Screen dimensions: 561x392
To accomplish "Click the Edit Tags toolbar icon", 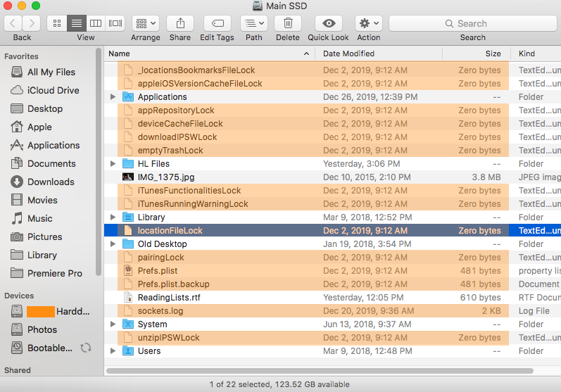I will coord(218,24).
